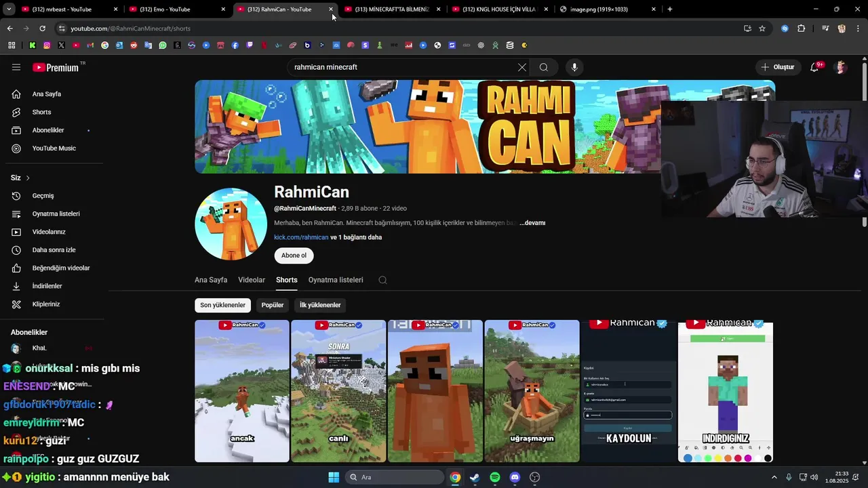Open the X (Twitter) bookmark
Image resolution: width=868 pixels, height=488 pixels.
click(x=61, y=45)
